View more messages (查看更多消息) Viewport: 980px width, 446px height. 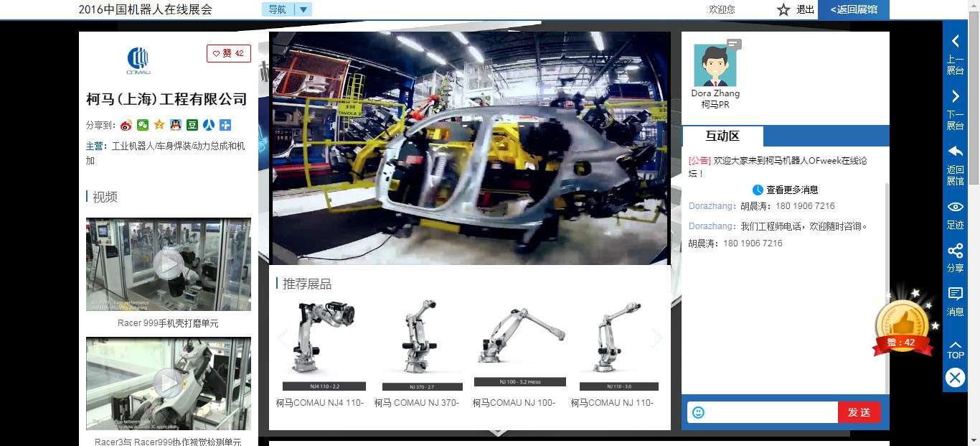point(785,190)
